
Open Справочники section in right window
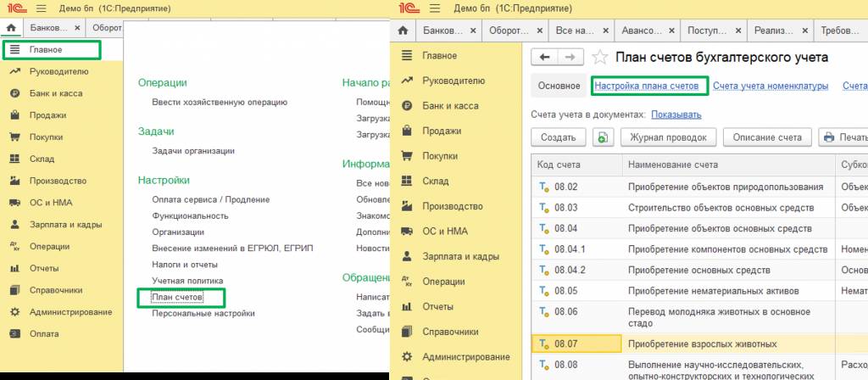click(x=450, y=332)
